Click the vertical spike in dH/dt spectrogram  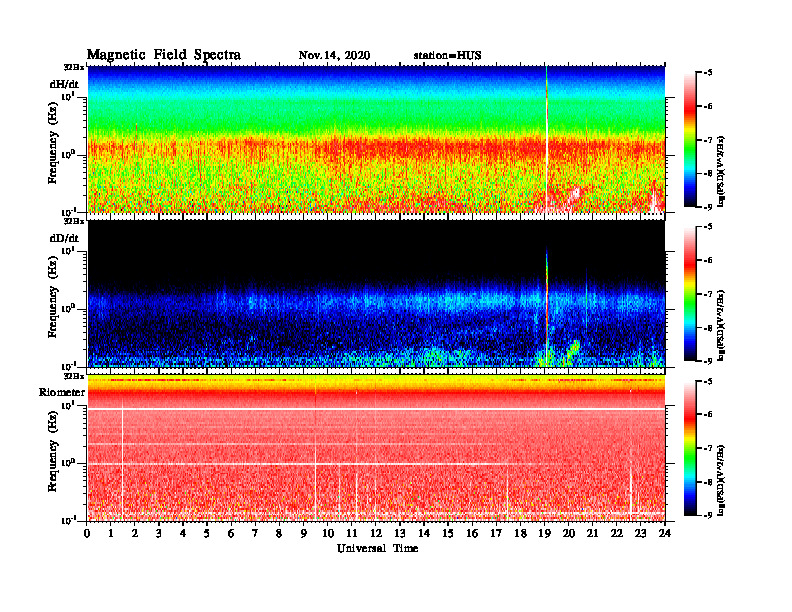click(547, 139)
